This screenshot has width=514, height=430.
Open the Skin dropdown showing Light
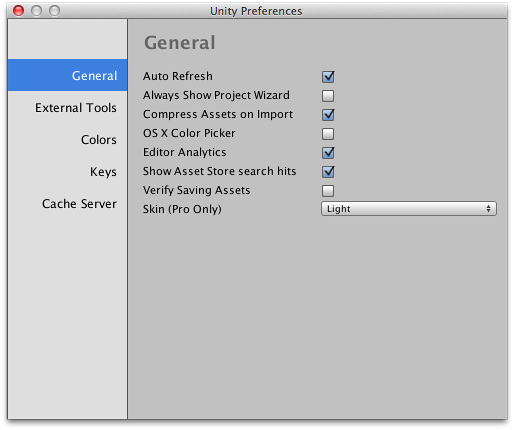(x=409, y=209)
